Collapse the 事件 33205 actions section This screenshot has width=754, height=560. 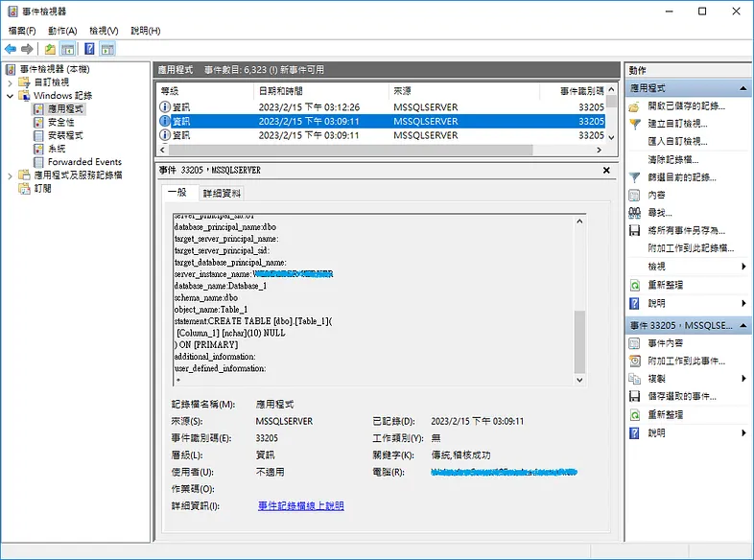[x=742, y=326]
